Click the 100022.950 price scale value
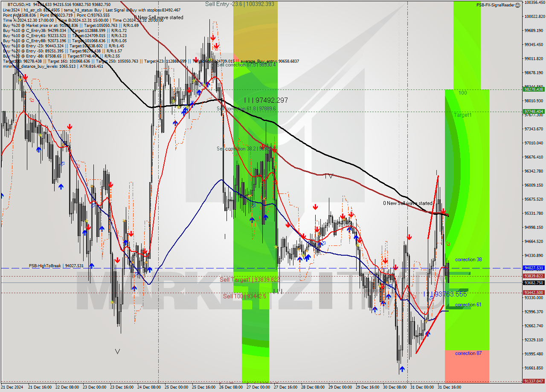546x392 pixels. click(x=534, y=17)
